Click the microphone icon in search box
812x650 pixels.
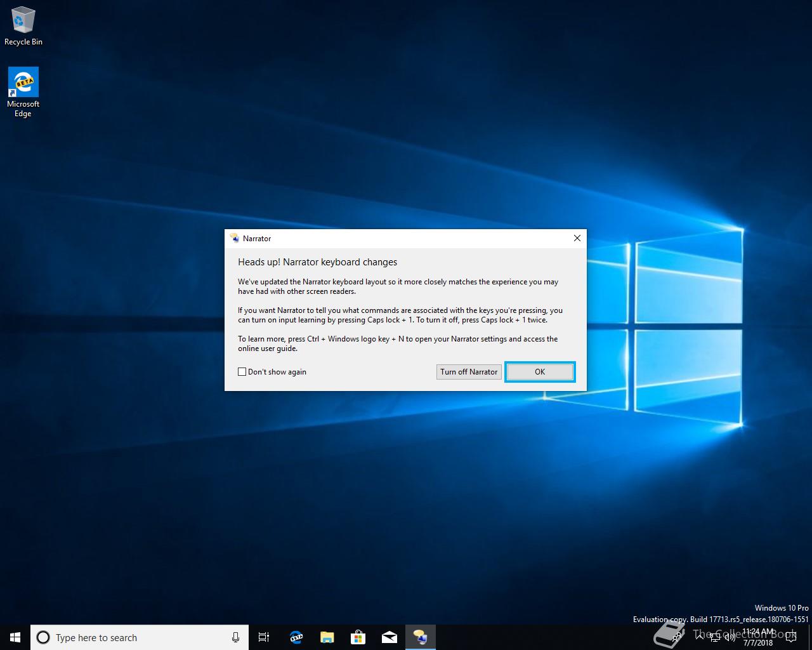click(x=235, y=637)
